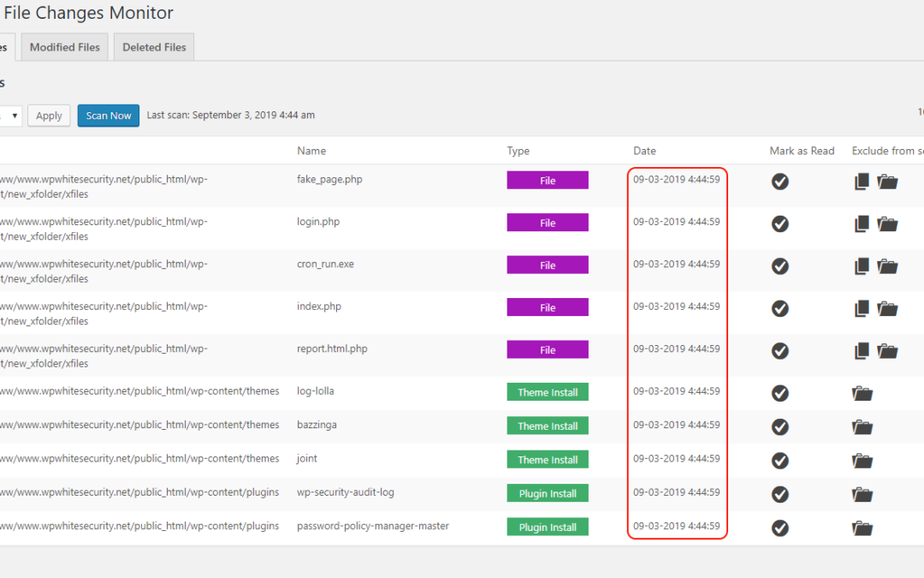
Task: Select plugin name wp-security-audit-log
Action: click(346, 492)
